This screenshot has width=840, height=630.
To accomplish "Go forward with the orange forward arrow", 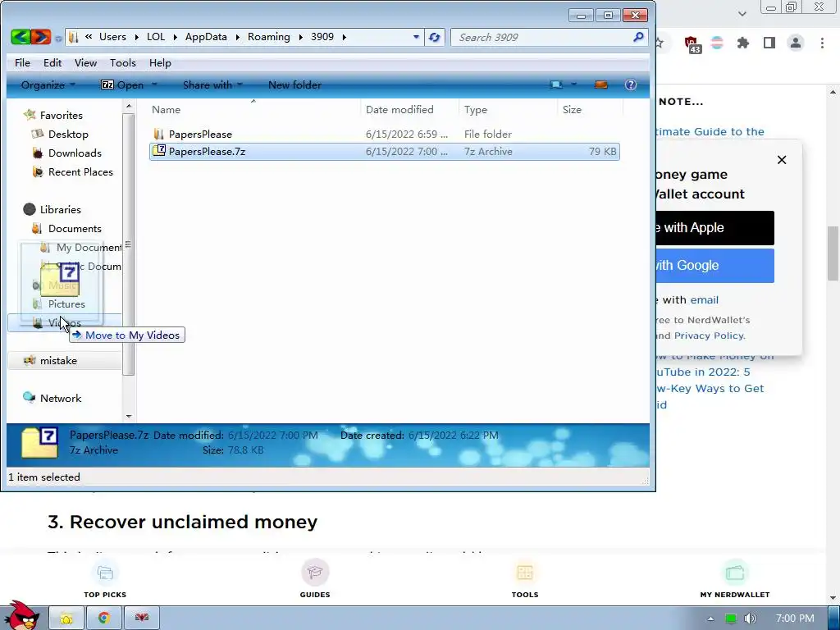I will coord(41,37).
